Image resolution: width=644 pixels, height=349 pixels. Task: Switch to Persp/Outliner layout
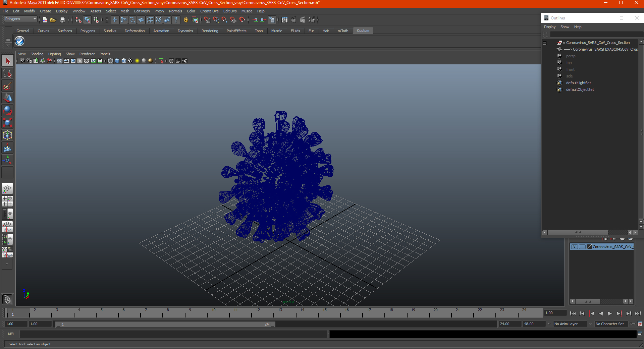pyautogui.click(x=7, y=214)
